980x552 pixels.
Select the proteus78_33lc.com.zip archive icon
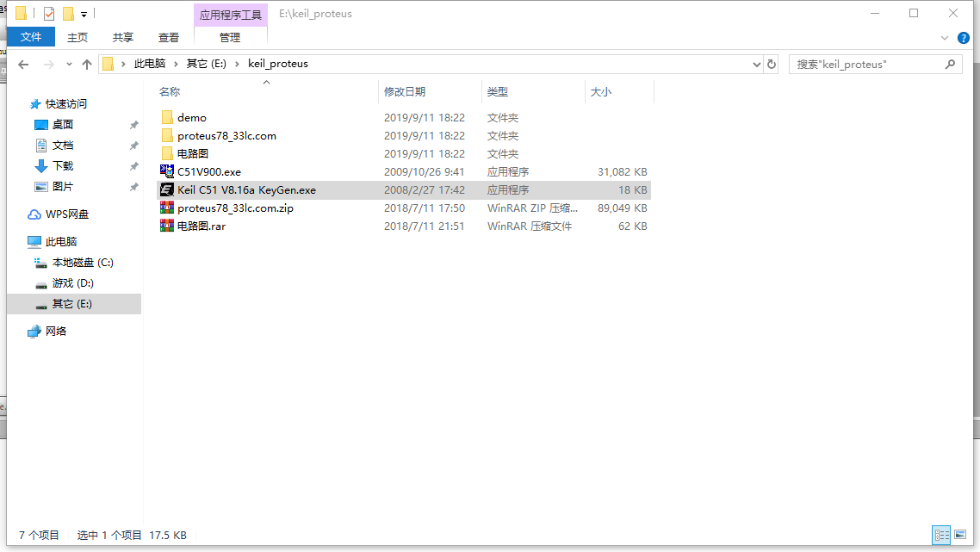click(x=167, y=208)
